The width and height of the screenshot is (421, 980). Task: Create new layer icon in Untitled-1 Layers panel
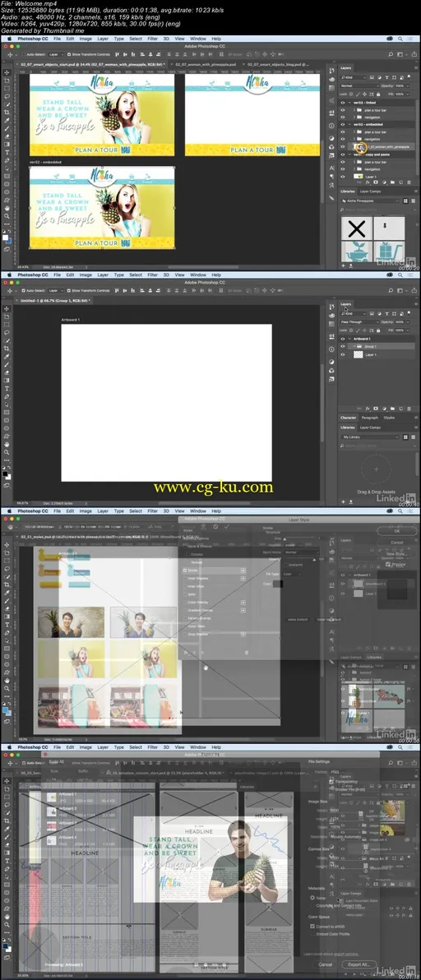click(401, 408)
